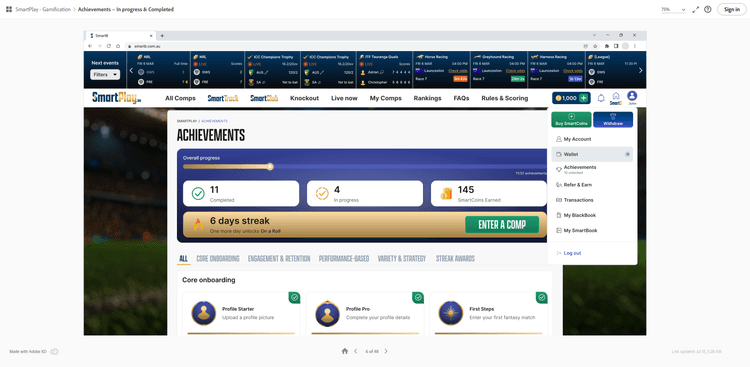The width and height of the screenshot is (750, 367).
Task: Open SmartClub in the navigation bar
Action: 264,98
